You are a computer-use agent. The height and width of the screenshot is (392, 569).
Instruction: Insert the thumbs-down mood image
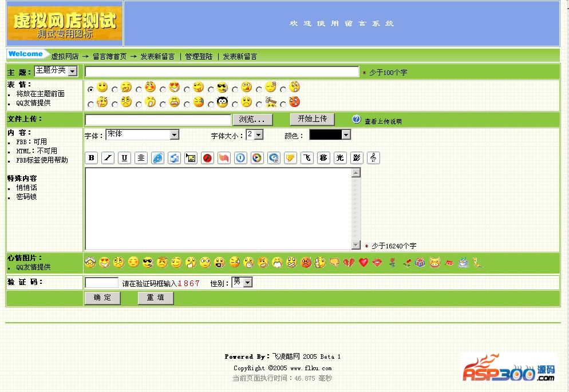pos(334,262)
